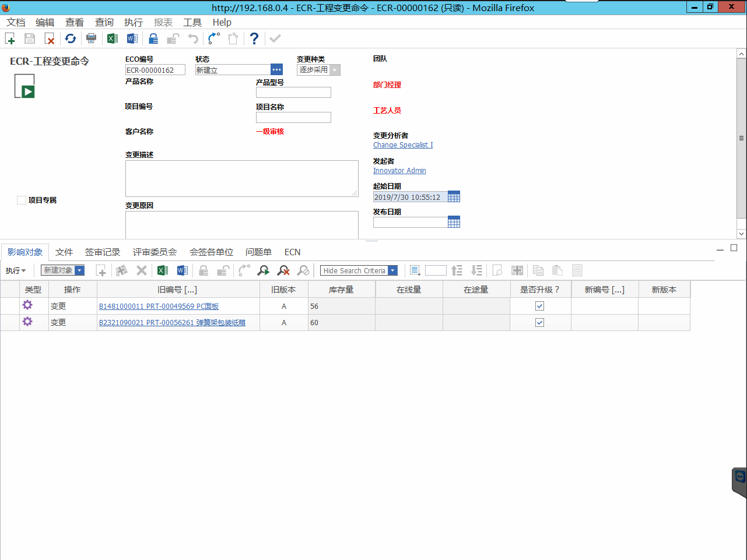This screenshot has height=560, width=747.
Task: Open part link B1481000011 PRT-00049569
Action: click(159, 307)
